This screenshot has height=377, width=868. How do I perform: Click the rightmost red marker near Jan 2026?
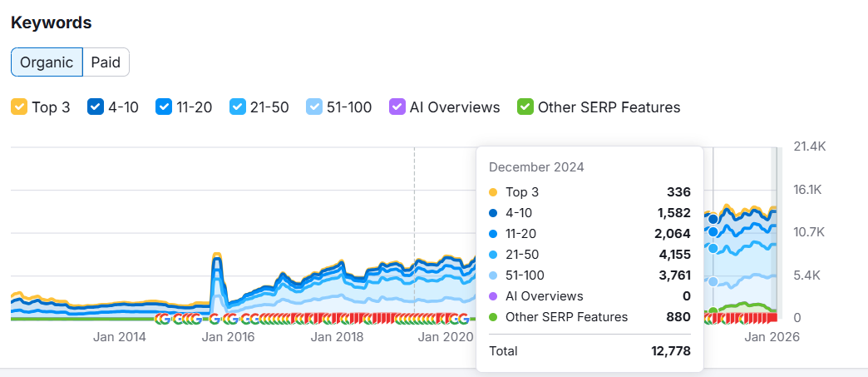(x=772, y=319)
